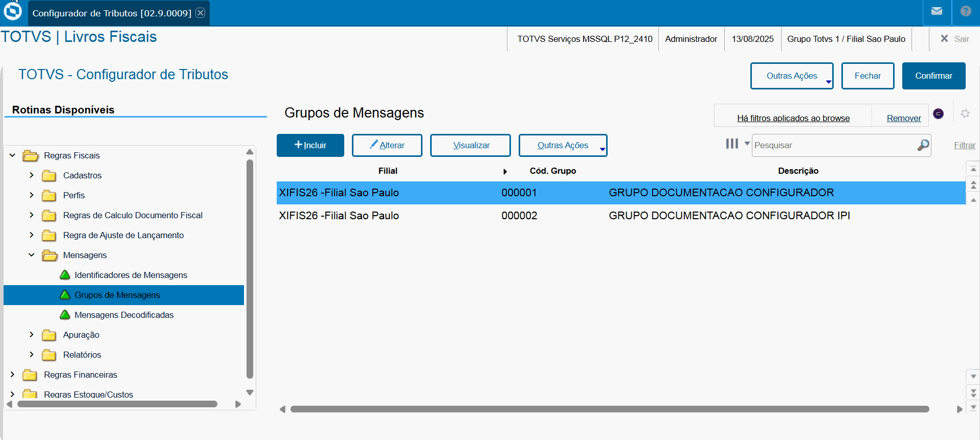Viewport: 980px width, 440px height.
Task: Click the Filtrar link
Action: coord(965,145)
